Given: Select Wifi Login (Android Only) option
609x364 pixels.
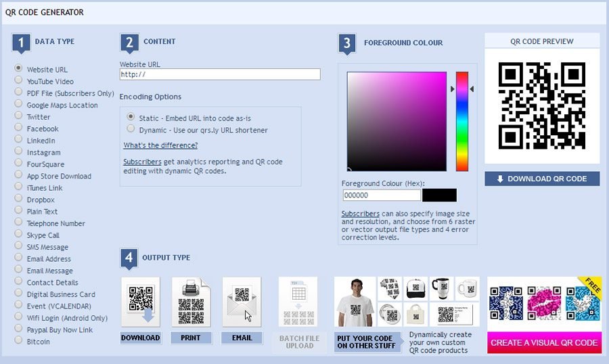Looking at the screenshot, I should [x=18, y=316].
